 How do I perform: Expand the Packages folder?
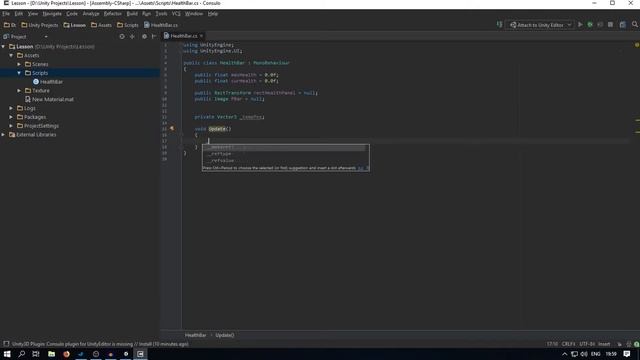click(11, 117)
